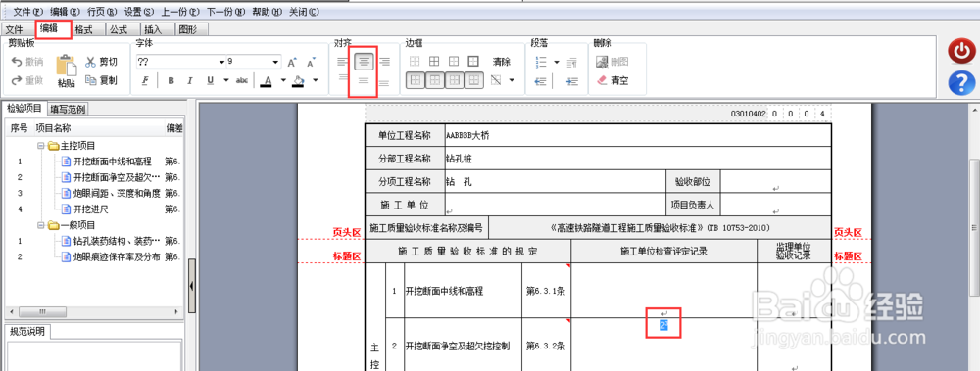Select the 检验项目 panel tab

(24, 108)
